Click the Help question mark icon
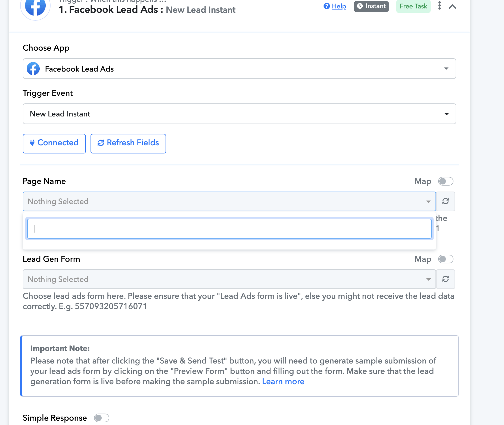The image size is (504, 425). click(327, 6)
